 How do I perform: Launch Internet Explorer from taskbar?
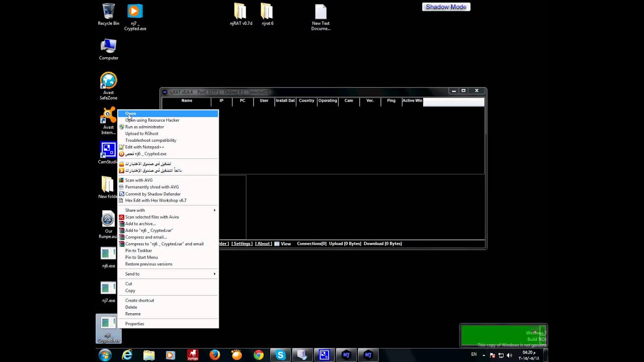pyautogui.click(x=127, y=355)
